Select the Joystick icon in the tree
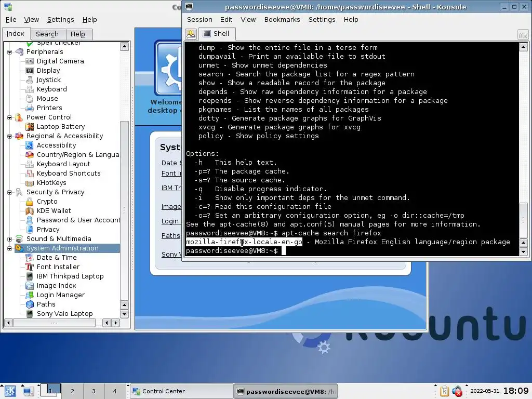This screenshot has height=399, width=532. coord(30,79)
